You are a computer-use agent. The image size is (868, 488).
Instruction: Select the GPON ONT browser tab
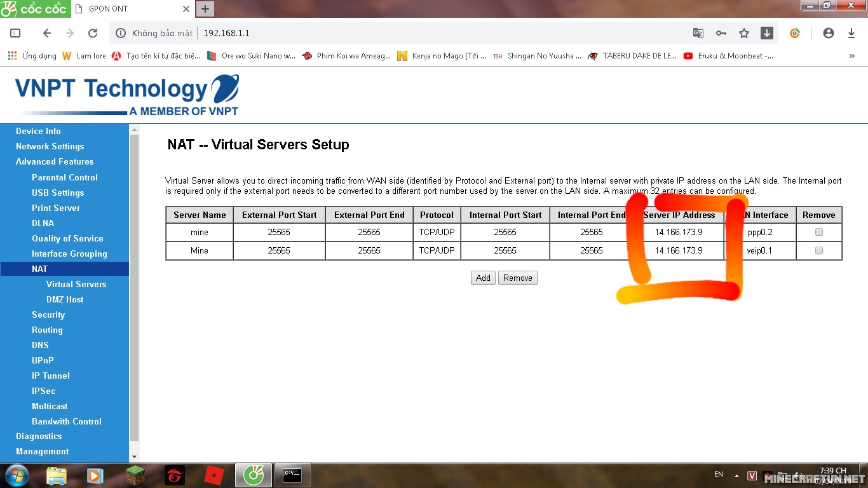tap(130, 9)
